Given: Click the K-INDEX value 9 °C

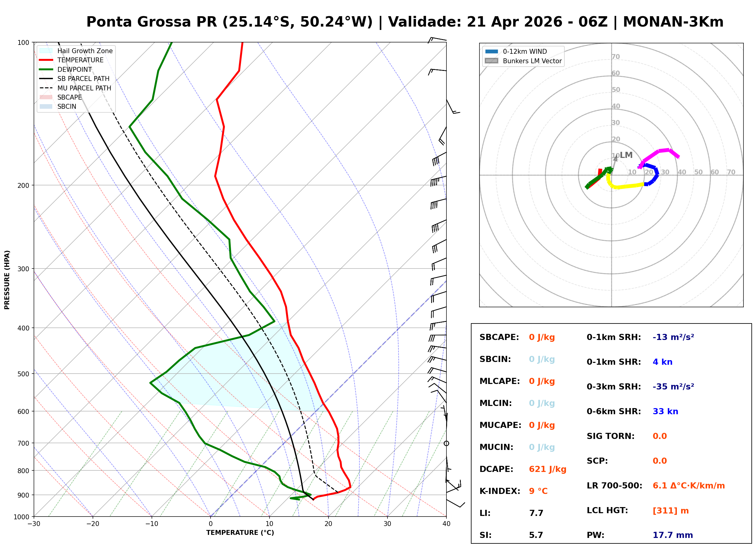Looking at the screenshot, I should pyautogui.click(x=538, y=491).
